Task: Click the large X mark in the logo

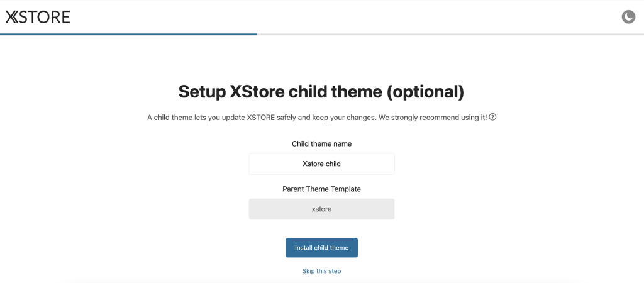Action: tap(12, 17)
